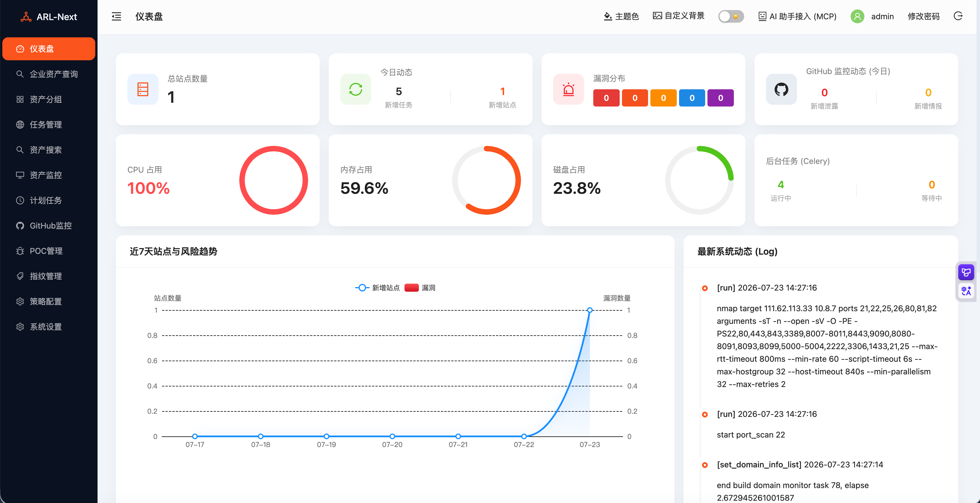Screen dimensions: 980x503
Task: Click the 07-23 data point on chart
Action: coord(590,310)
